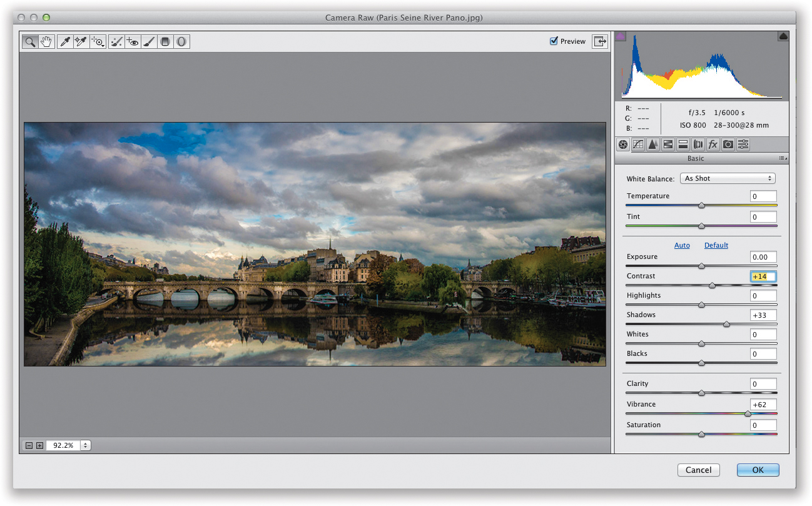Switch to Camera Calibration panel
The image size is (812, 506).
(728, 144)
